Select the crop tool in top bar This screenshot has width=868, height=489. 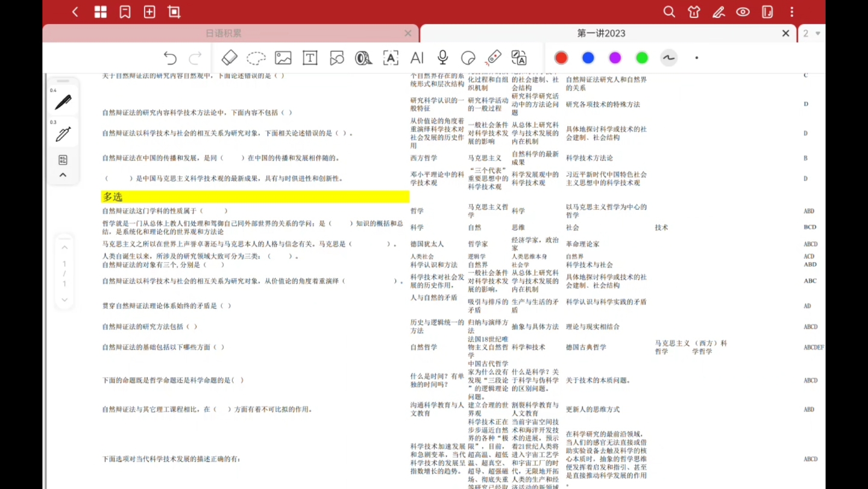pos(174,12)
